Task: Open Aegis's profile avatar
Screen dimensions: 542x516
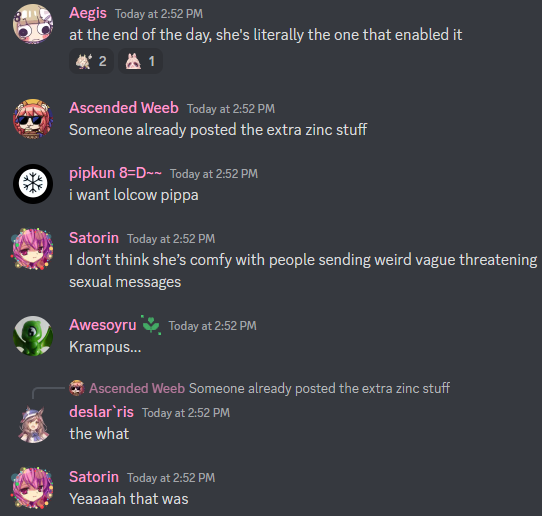Action: click(x=33, y=24)
